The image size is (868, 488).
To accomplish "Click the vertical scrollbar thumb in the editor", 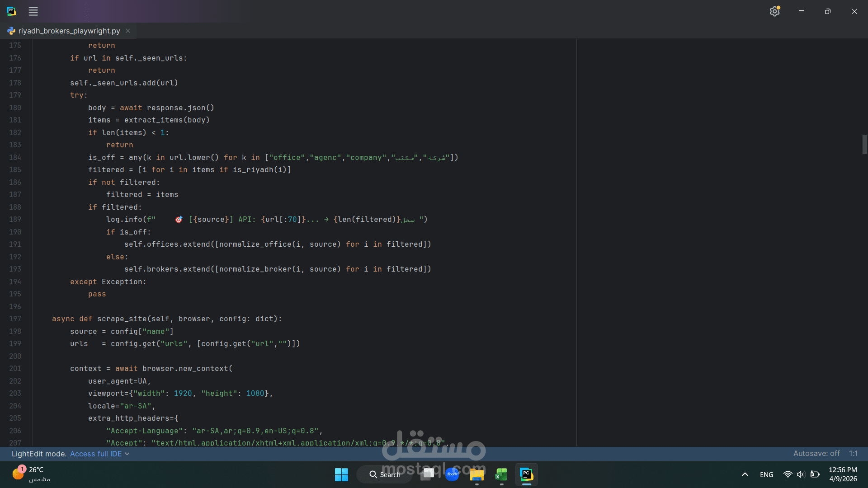I will click(x=864, y=145).
